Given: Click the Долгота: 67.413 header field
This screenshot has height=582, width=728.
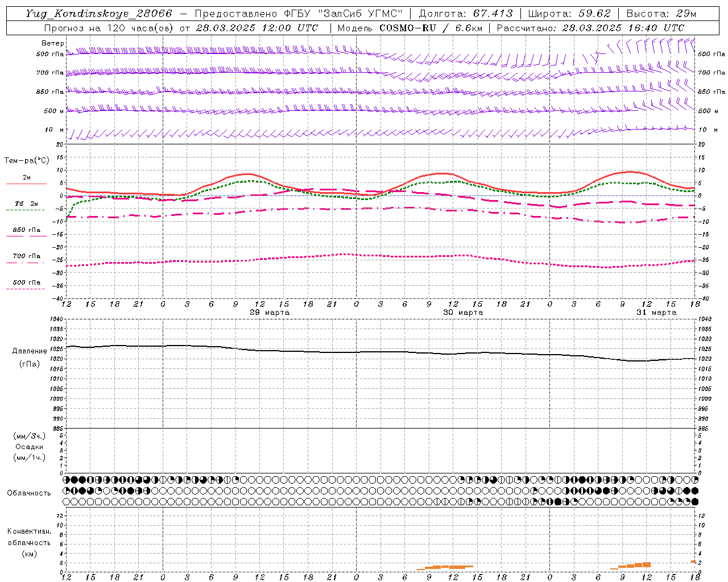Looking at the screenshot, I should 466,14.
